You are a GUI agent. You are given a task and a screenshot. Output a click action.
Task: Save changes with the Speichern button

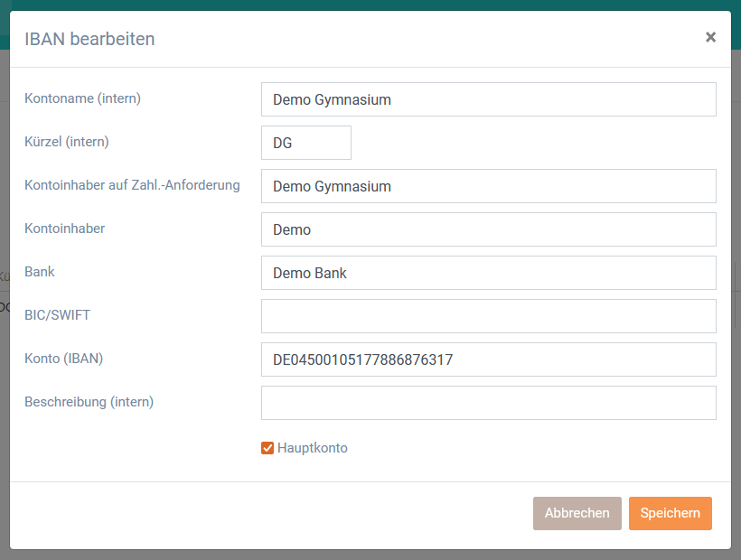(671, 513)
